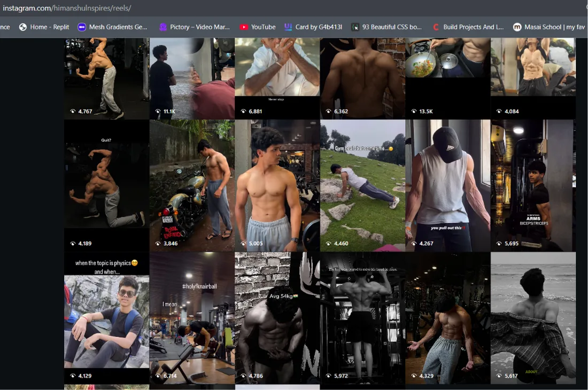Click the eye icon beside 6,362
588x390 pixels.
click(x=329, y=111)
